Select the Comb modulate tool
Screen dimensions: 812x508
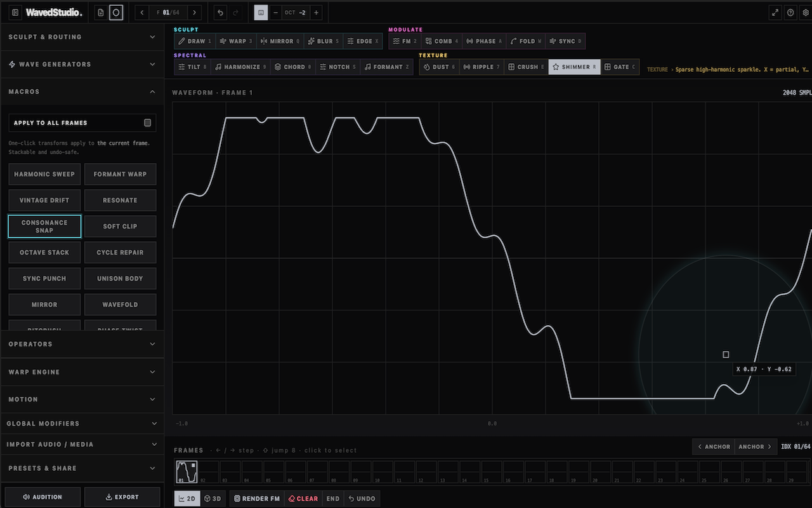pyautogui.click(x=442, y=41)
